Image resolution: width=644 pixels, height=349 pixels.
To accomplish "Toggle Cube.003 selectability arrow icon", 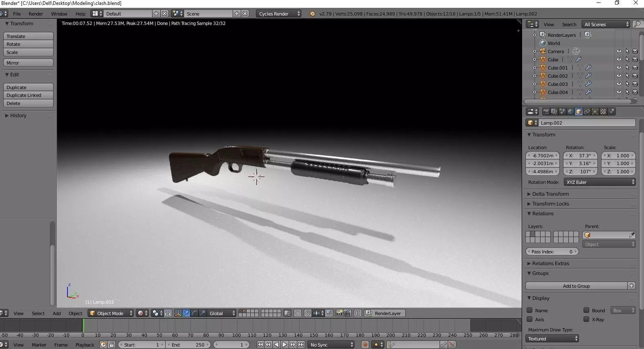I will click(627, 84).
